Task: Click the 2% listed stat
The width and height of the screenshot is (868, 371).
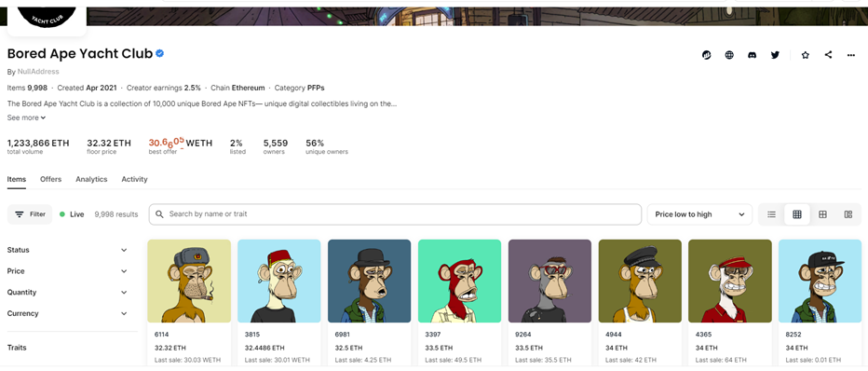Action: coord(237,146)
